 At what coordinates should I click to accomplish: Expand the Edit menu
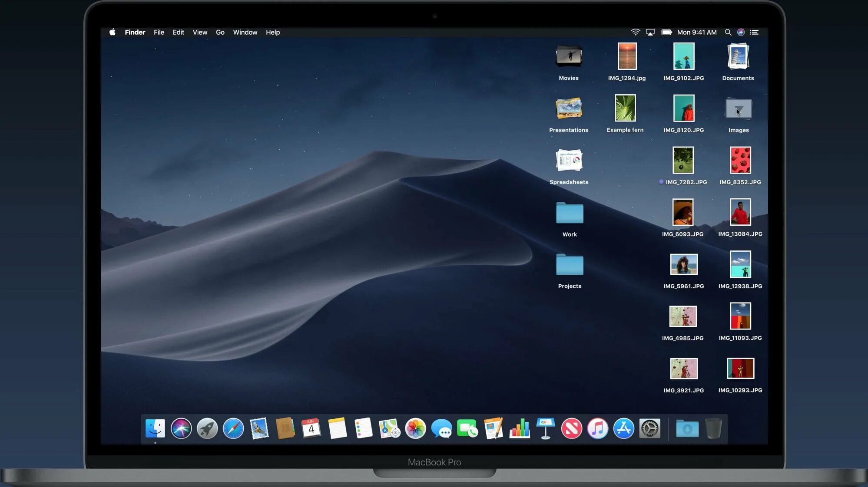(x=177, y=32)
